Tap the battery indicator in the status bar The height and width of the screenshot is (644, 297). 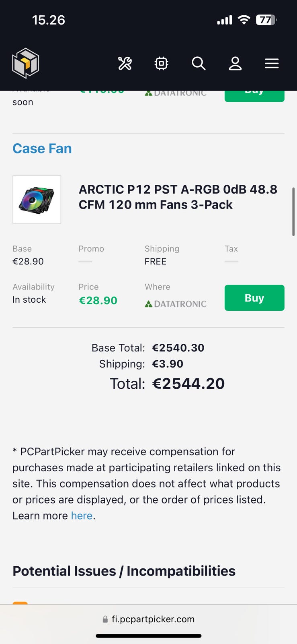[266, 20]
